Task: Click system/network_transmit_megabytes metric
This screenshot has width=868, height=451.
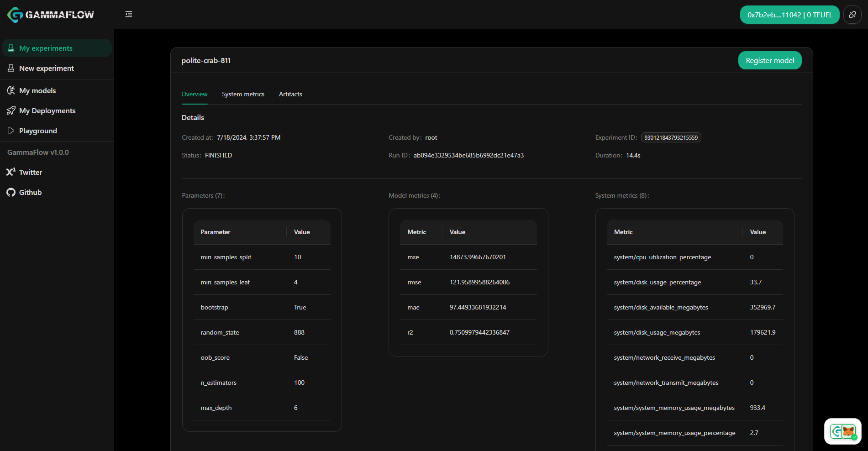Action: tap(666, 383)
